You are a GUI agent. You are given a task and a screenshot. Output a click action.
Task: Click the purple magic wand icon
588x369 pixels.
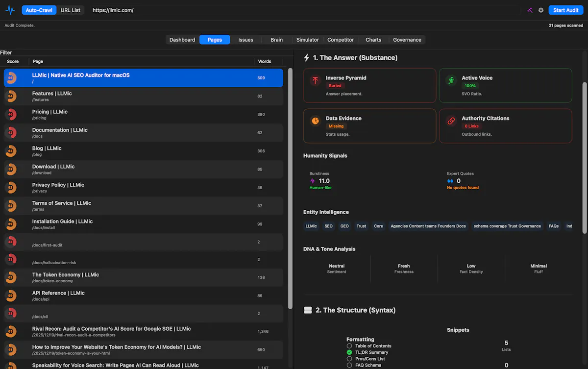click(530, 10)
